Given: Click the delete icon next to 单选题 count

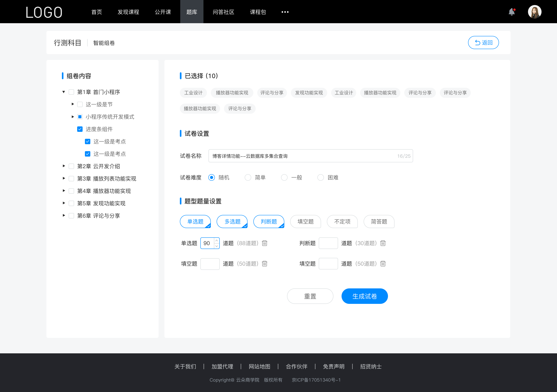Looking at the screenshot, I should [265, 243].
